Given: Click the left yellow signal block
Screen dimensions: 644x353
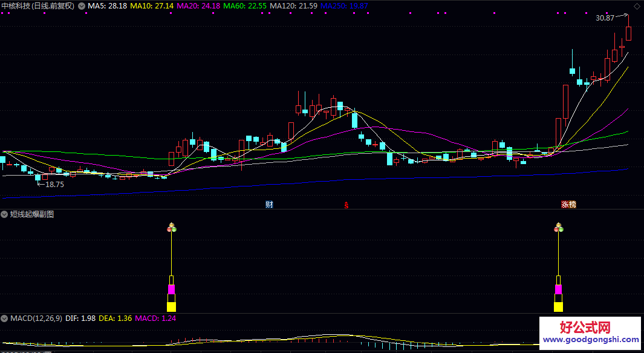Looking at the screenshot, I should point(171,307).
